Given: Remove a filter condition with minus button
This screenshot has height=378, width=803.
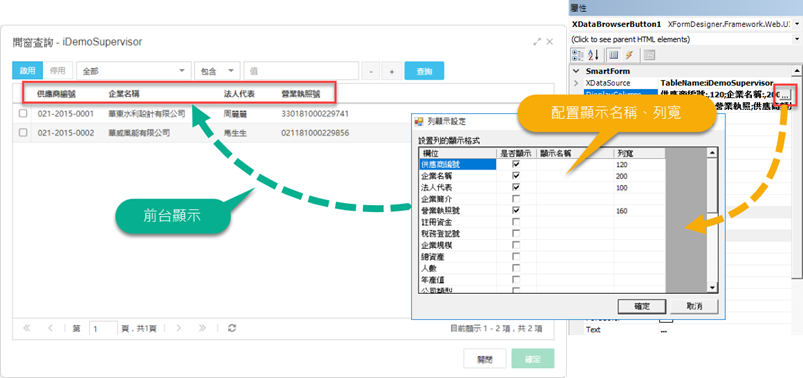Looking at the screenshot, I should pos(371,72).
